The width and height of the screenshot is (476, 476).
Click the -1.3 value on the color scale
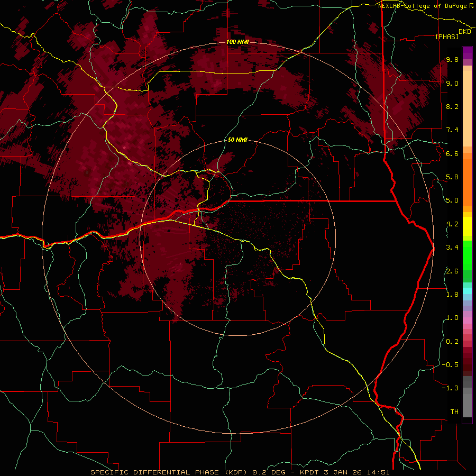tap(450, 388)
